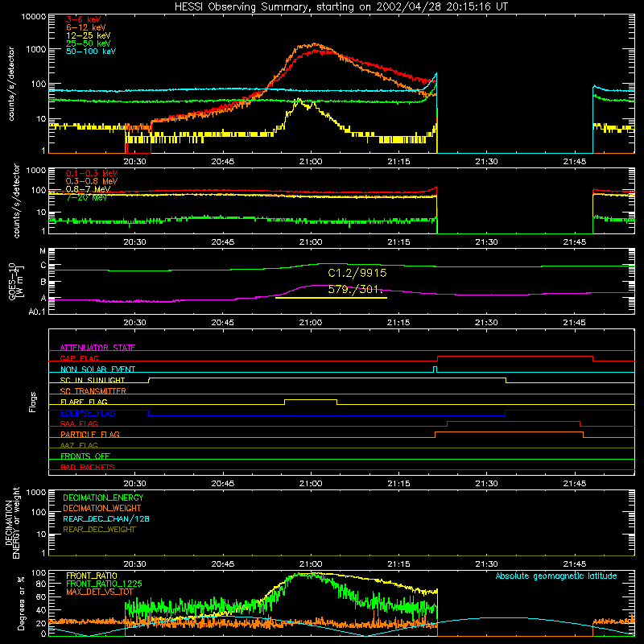Click the C1.2/9915 flare annotation
This screenshot has width=644, height=644.
click(357, 273)
